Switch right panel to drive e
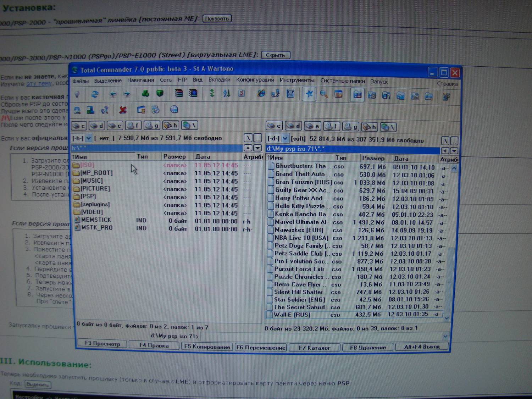Image resolution: width=532 pixels, height=399 pixels. pos(313,126)
